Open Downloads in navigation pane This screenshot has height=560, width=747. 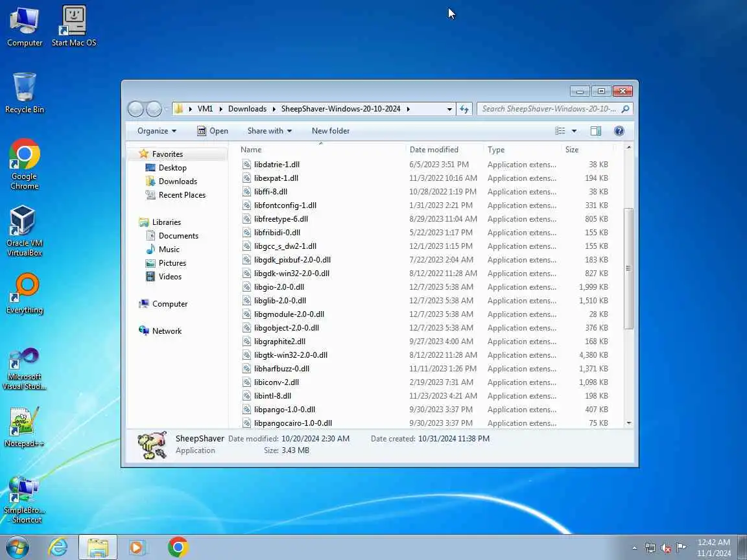[x=178, y=181]
